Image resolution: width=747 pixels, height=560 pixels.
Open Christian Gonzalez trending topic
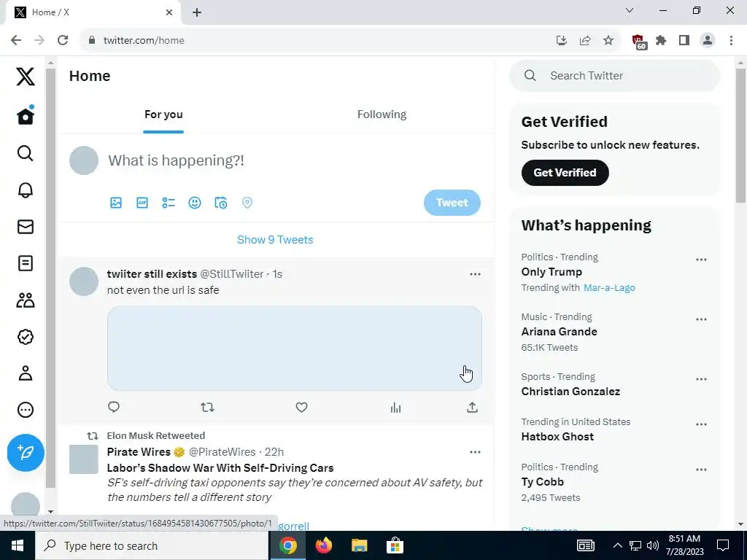570,392
